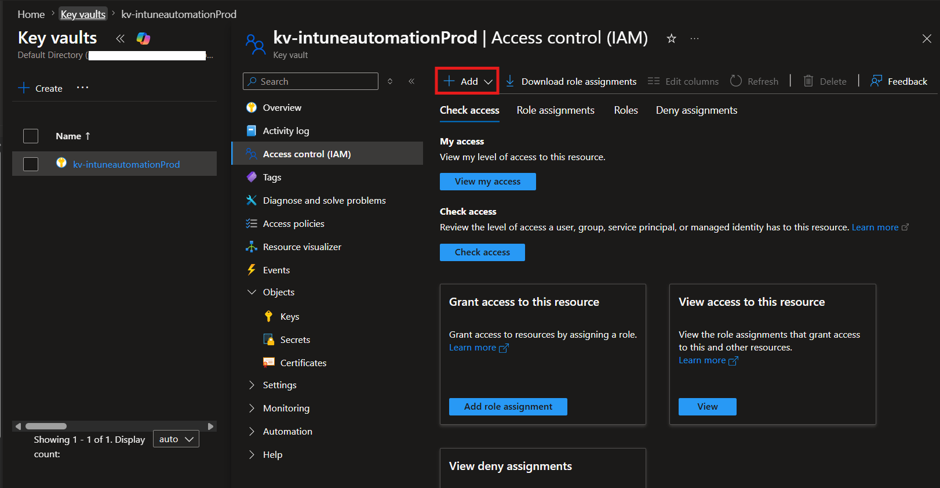Click the Feedback person icon
Image resolution: width=940 pixels, height=488 pixels.
pyautogui.click(x=876, y=81)
